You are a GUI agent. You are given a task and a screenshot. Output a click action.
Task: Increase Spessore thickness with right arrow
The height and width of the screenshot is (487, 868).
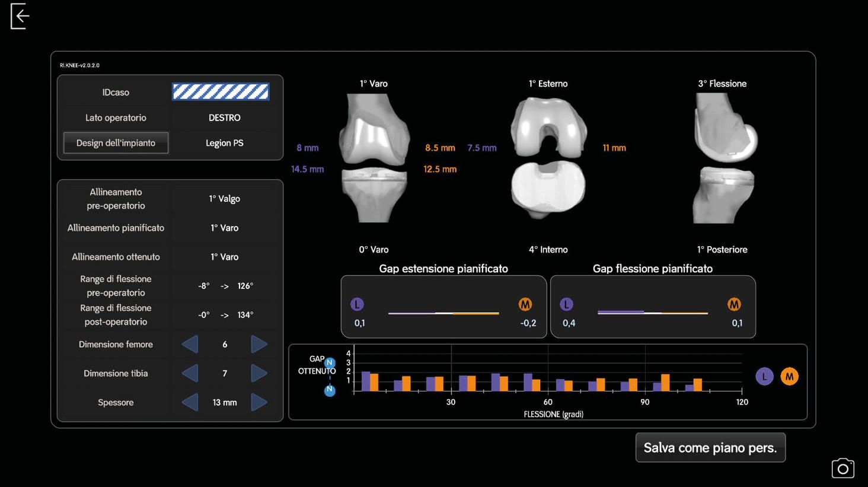(259, 403)
